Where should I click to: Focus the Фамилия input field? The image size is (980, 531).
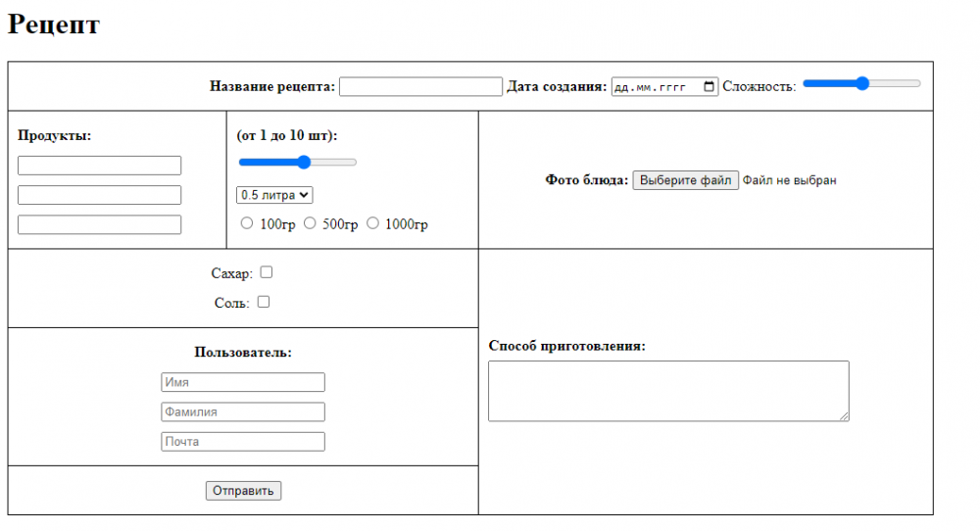[x=242, y=411]
